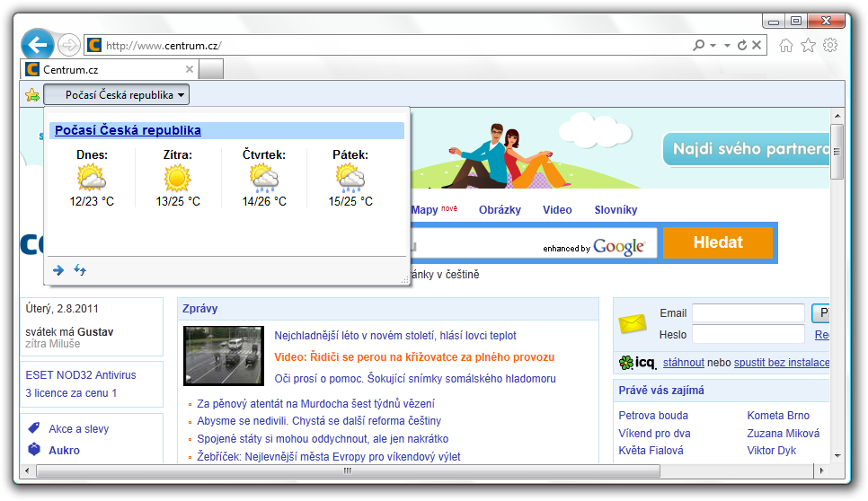868x501 pixels.
Task: Open the Akce a slevy link
Action: pyautogui.click(x=78, y=428)
